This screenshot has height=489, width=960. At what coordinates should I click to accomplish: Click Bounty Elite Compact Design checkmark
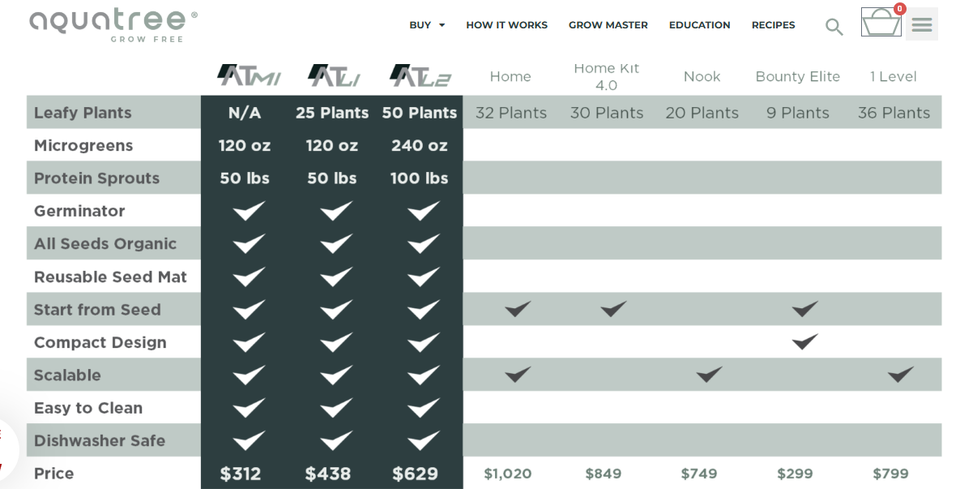point(804,341)
